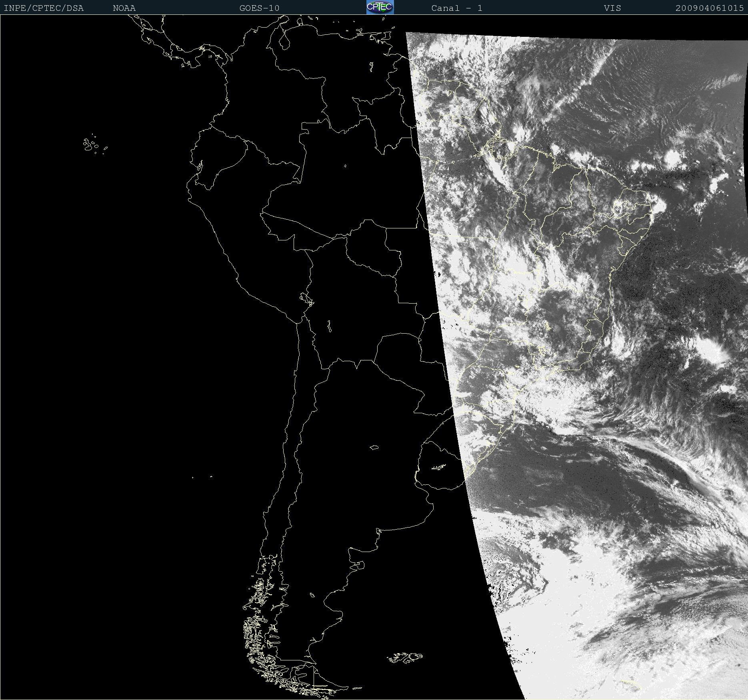Image resolution: width=748 pixels, height=700 pixels.
Task: Click the CPTEC logo in the header
Action: coord(380,7)
